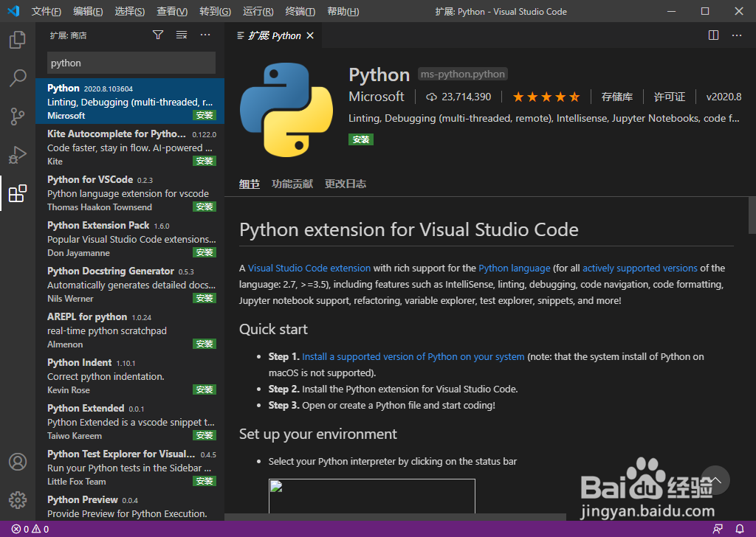Open the 转到(G) menu
Viewport: 756px width, 537px height.
click(215, 12)
